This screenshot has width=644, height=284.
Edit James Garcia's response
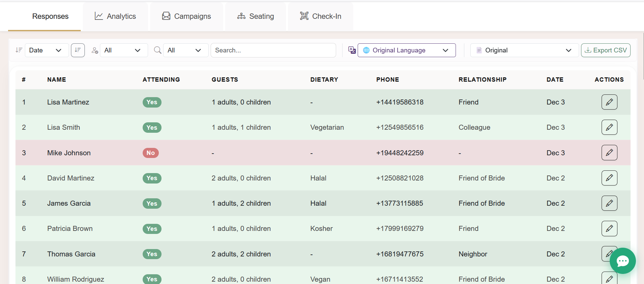609,203
